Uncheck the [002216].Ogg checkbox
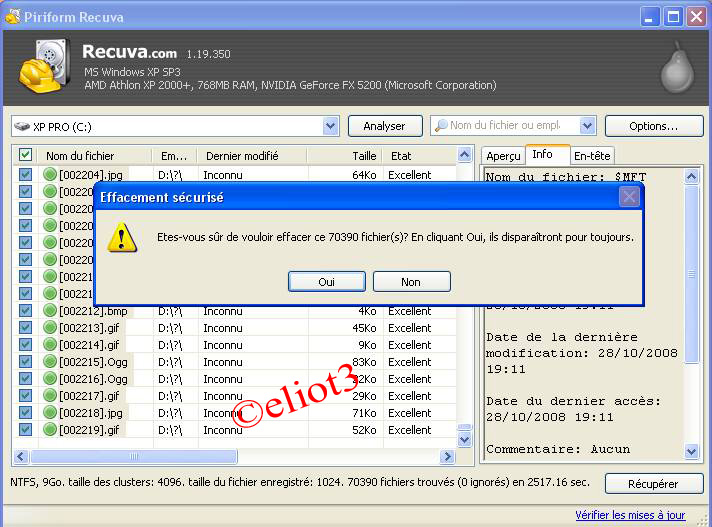Screen dimensions: 712x527 coord(25,378)
